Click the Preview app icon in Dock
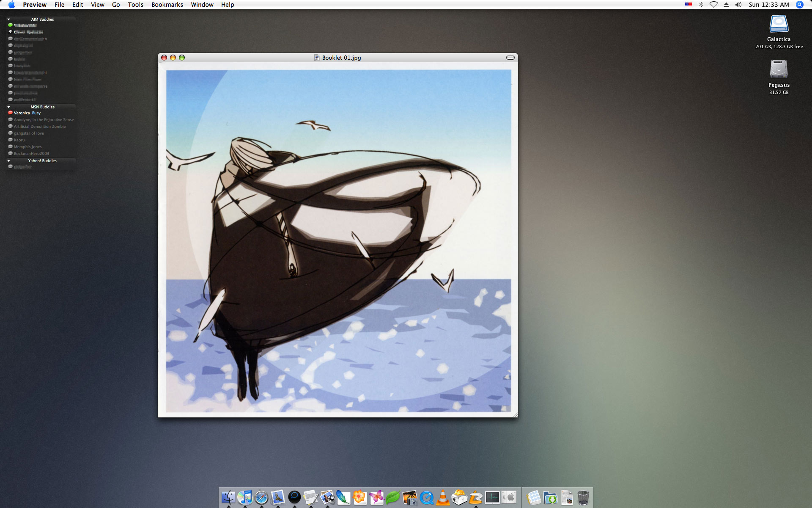This screenshot has width=812, height=508. pos(327,497)
